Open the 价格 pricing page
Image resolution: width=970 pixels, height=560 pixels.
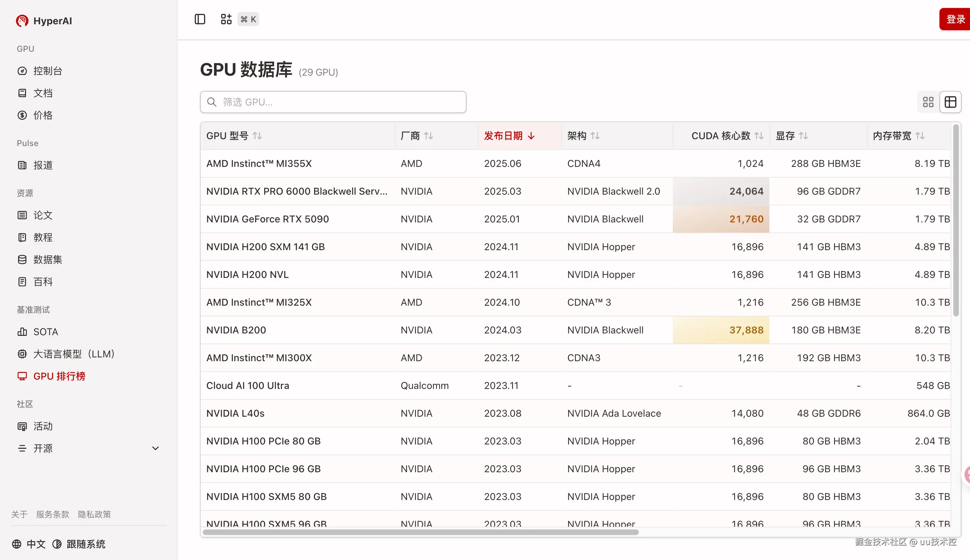click(x=42, y=115)
